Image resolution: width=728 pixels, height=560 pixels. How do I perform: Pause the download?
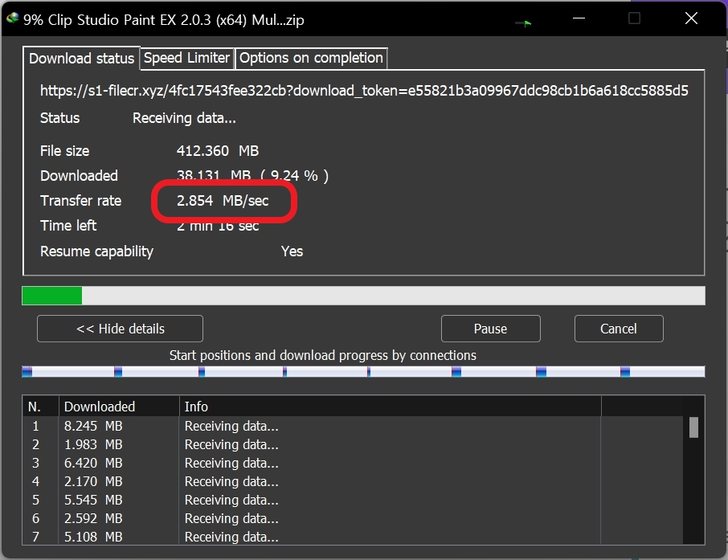point(490,329)
